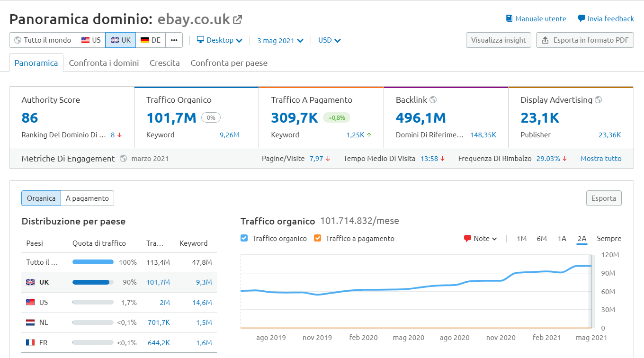Select the DE database button
This screenshot has width=644, height=358.
coord(151,40)
